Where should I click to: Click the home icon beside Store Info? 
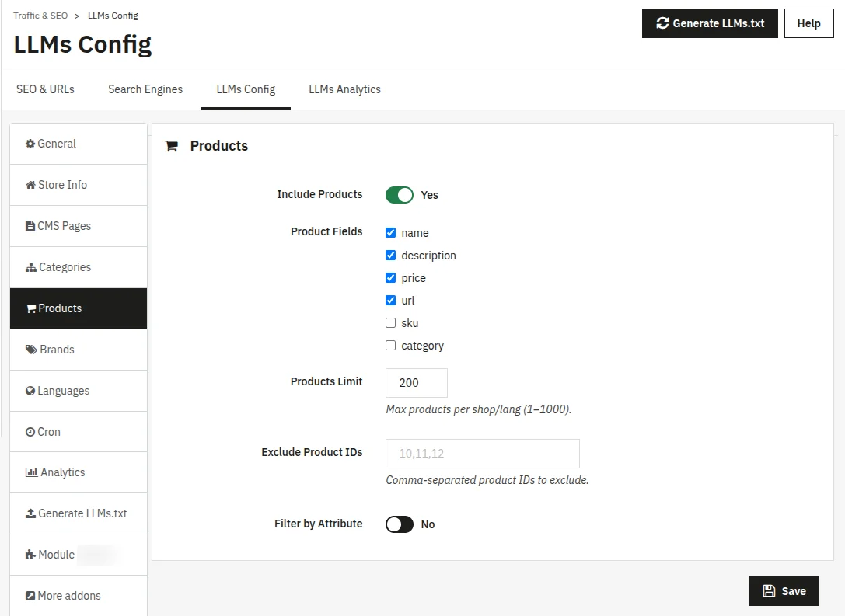(x=31, y=185)
